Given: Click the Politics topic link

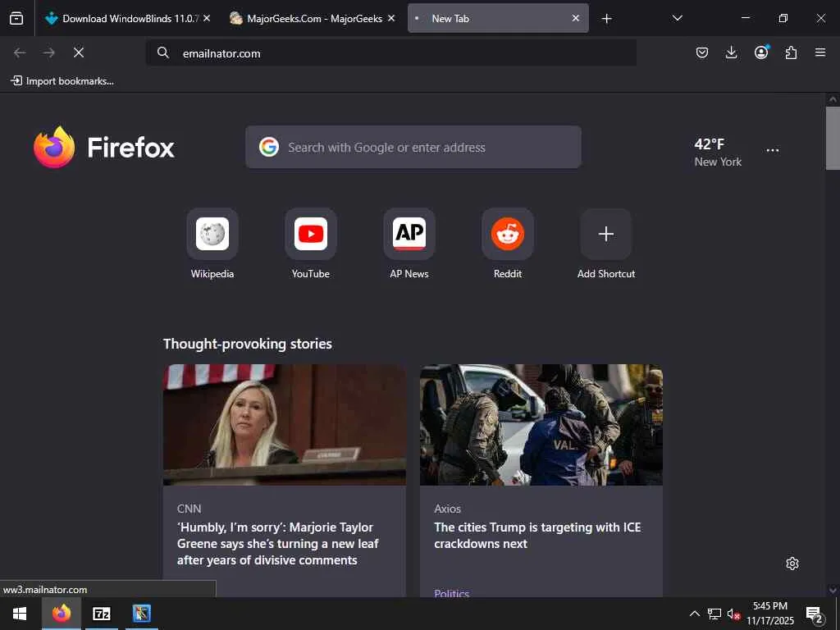Looking at the screenshot, I should click(452, 593).
